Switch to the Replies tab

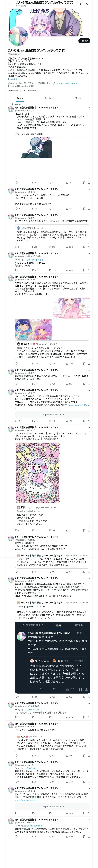click(49, 98)
